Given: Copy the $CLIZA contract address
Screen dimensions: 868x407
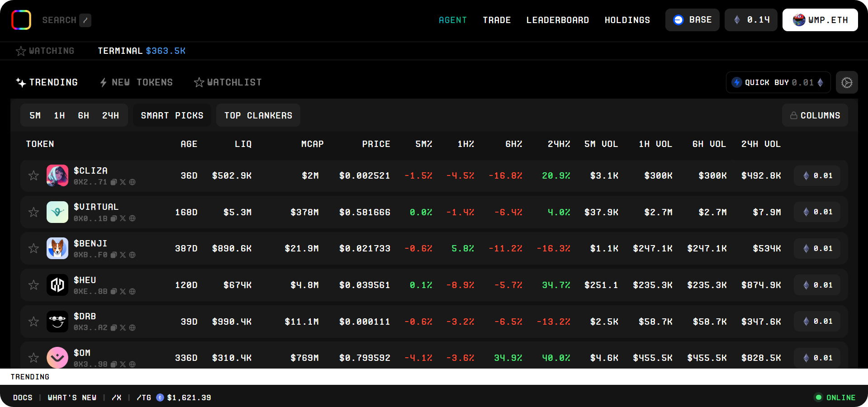Looking at the screenshot, I should click(x=114, y=182).
